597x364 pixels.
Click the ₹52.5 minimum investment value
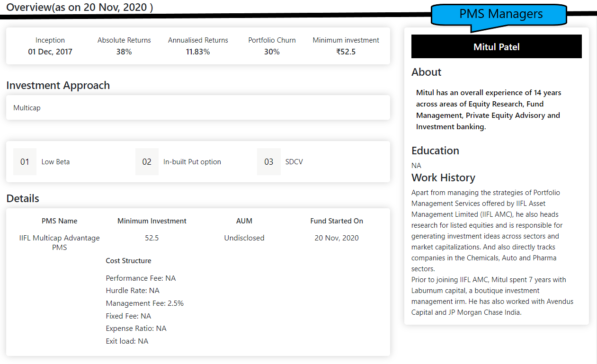[x=346, y=52]
